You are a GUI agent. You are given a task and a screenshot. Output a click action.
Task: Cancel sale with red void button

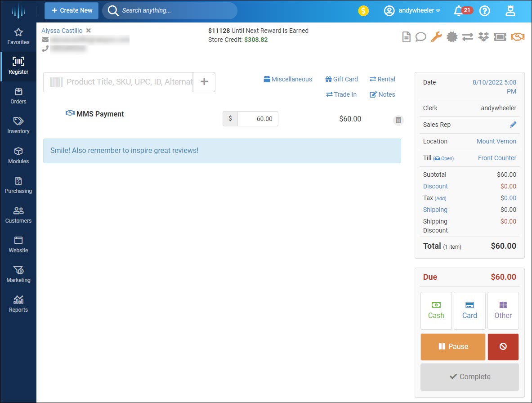(x=503, y=347)
